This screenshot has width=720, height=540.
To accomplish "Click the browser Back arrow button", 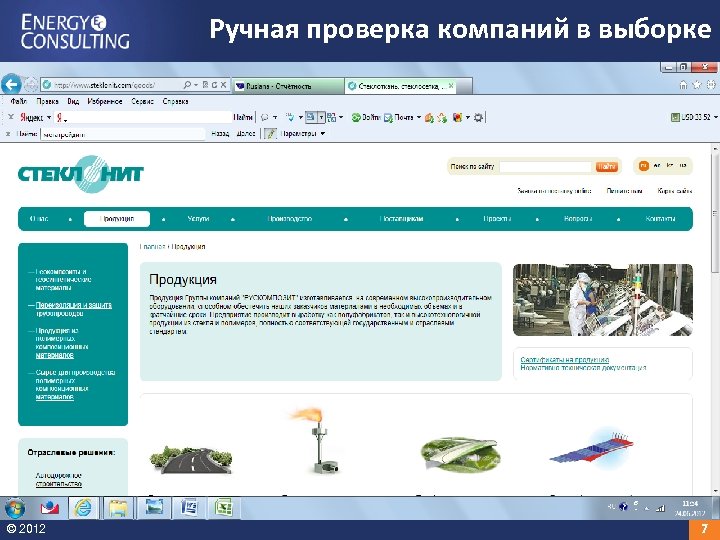I will (x=11, y=84).
